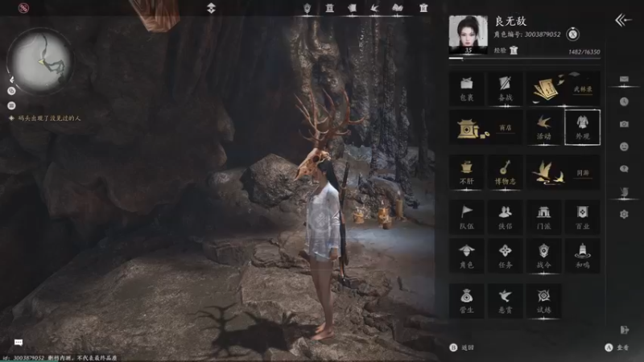Open the 营生 money pouch tile
Viewport: 644px width, 362px height.
(x=467, y=301)
